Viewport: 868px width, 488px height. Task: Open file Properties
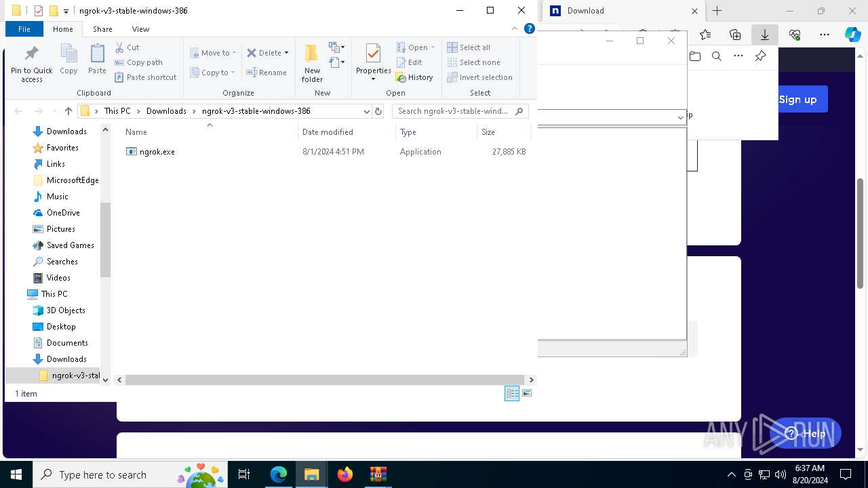pos(374,63)
